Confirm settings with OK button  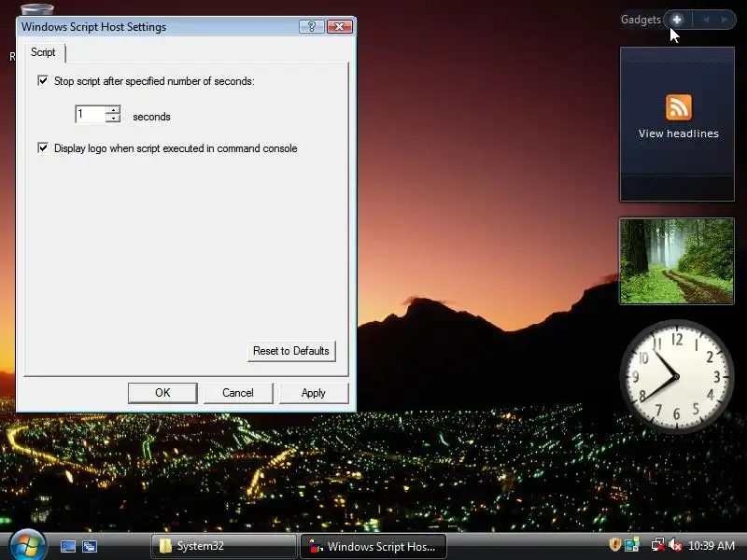[162, 393]
